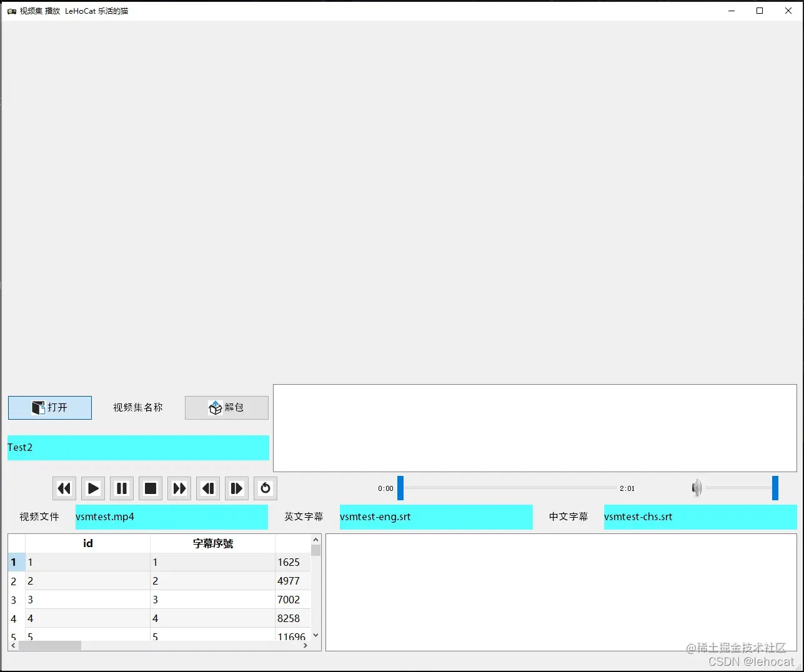Viewport: 804px width, 672px height.
Task: Click the empty text box right of 解包
Action: tap(535, 428)
